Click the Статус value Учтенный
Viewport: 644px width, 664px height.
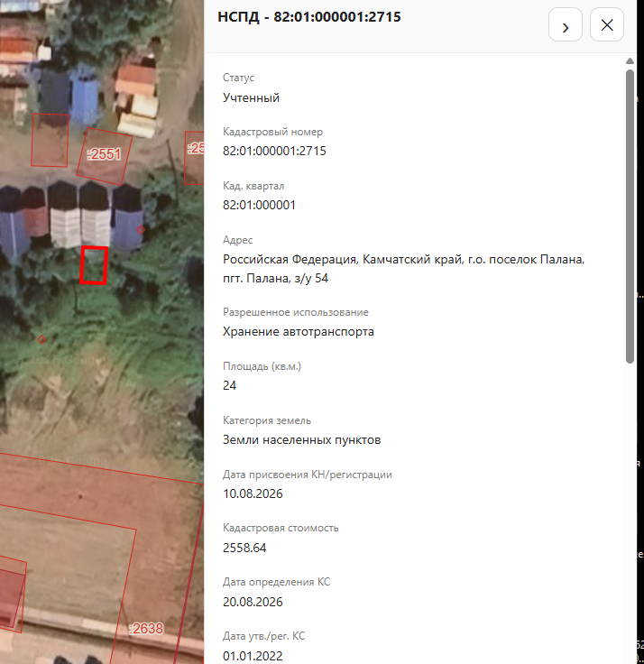tap(251, 97)
